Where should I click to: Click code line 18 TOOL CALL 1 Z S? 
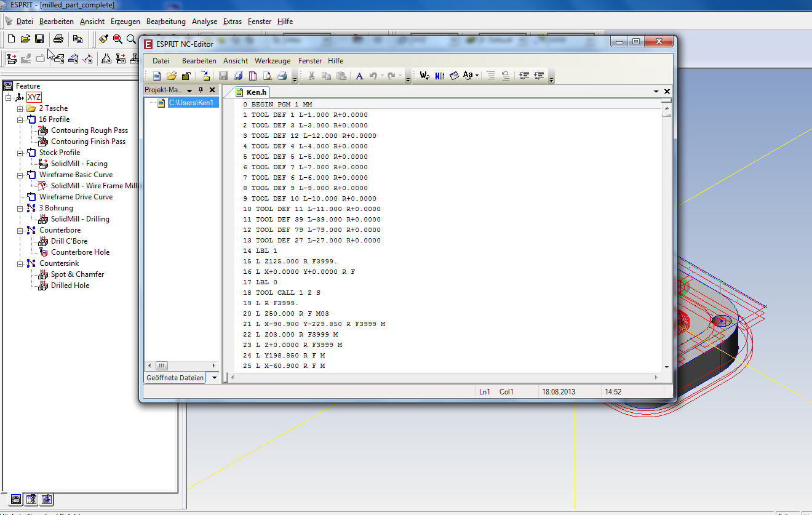[x=282, y=293]
